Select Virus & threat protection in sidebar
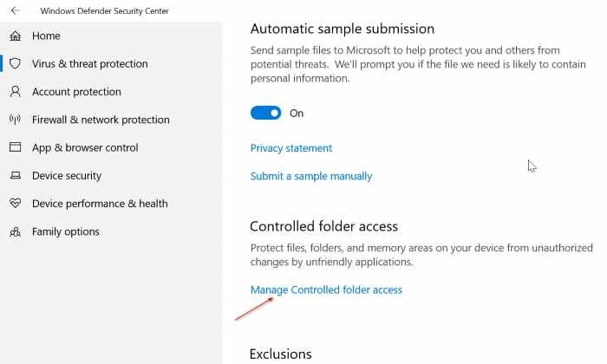 pos(89,63)
